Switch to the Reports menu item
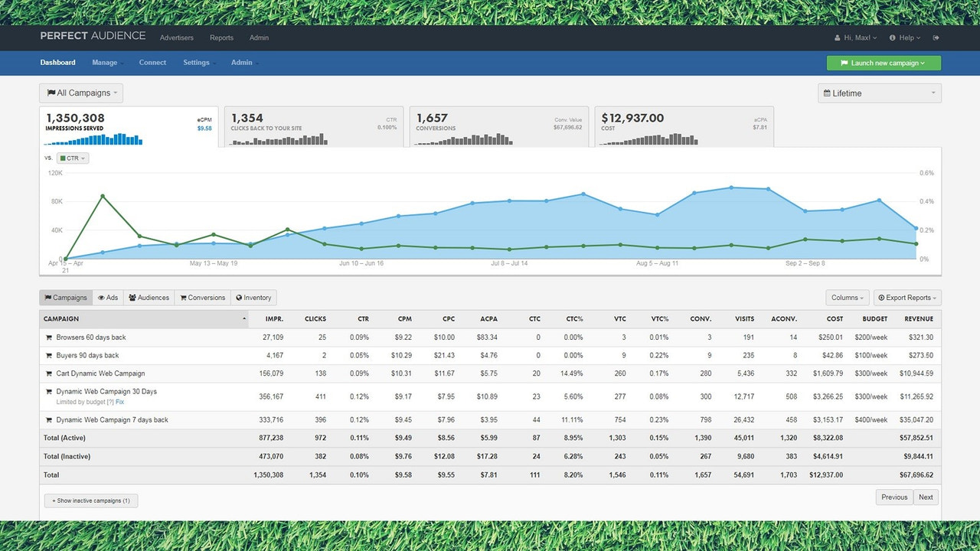The width and height of the screenshot is (980, 551). click(x=221, y=37)
